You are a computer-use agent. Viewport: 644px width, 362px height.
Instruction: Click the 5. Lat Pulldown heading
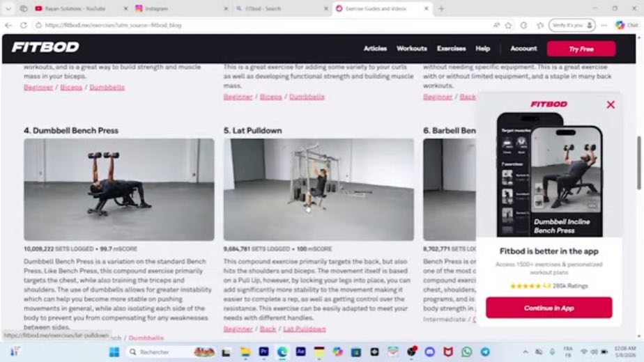[252, 130]
